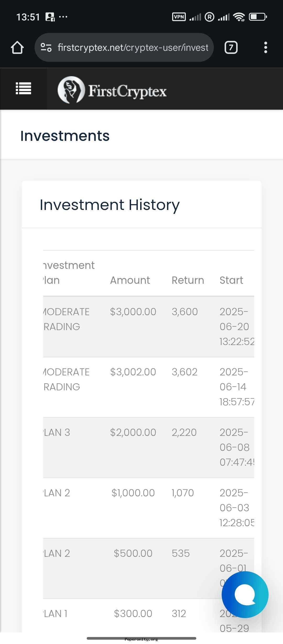Screen dimensions: 283x644
Task: Click the Investment History heading
Action: click(110, 205)
